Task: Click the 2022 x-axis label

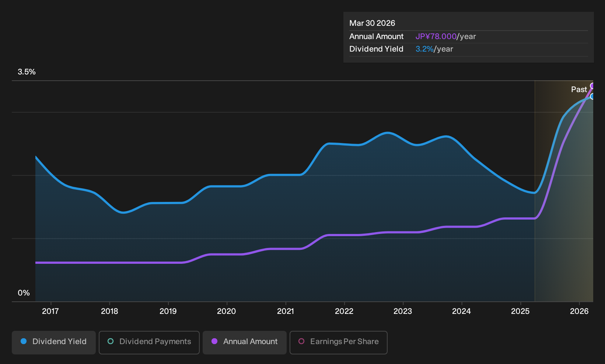Action: [344, 311]
